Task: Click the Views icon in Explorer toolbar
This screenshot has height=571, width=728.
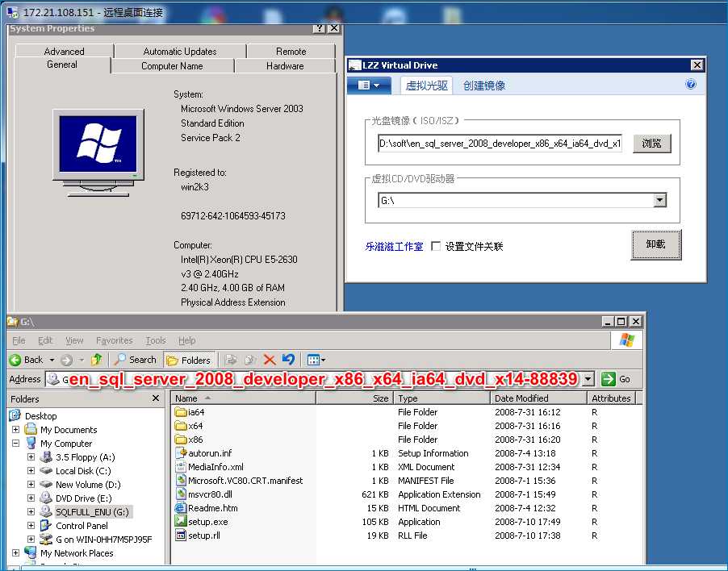Action: tap(314, 360)
